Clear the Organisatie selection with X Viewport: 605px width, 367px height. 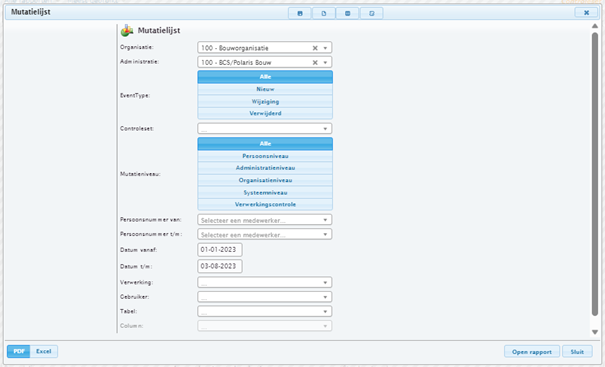315,48
